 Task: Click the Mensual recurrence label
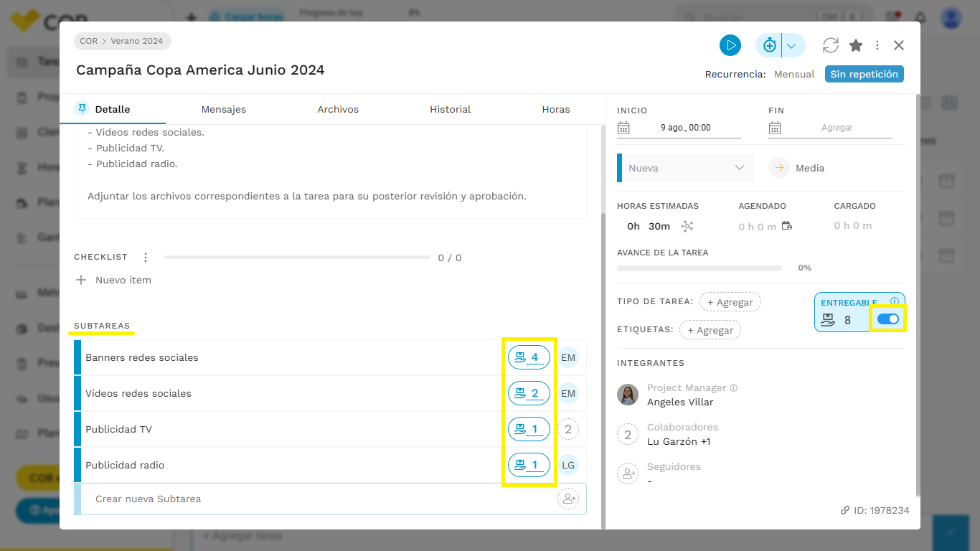pos(794,74)
